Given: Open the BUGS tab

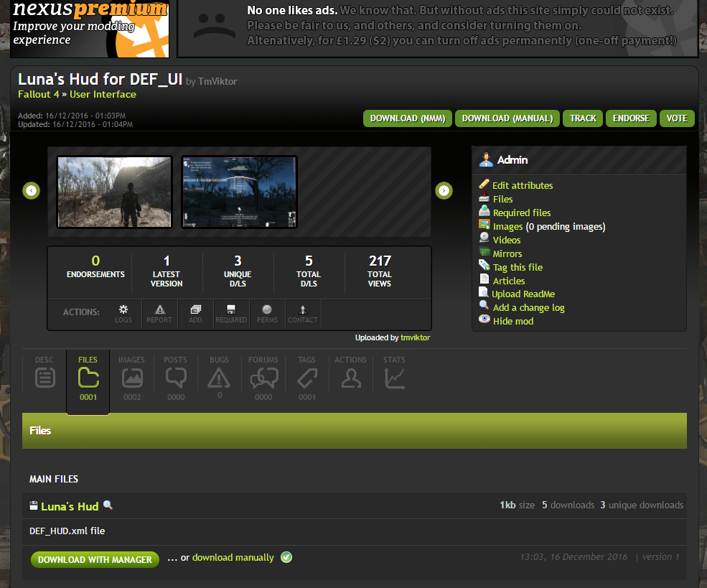Looking at the screenshot, I should (219, 378).
